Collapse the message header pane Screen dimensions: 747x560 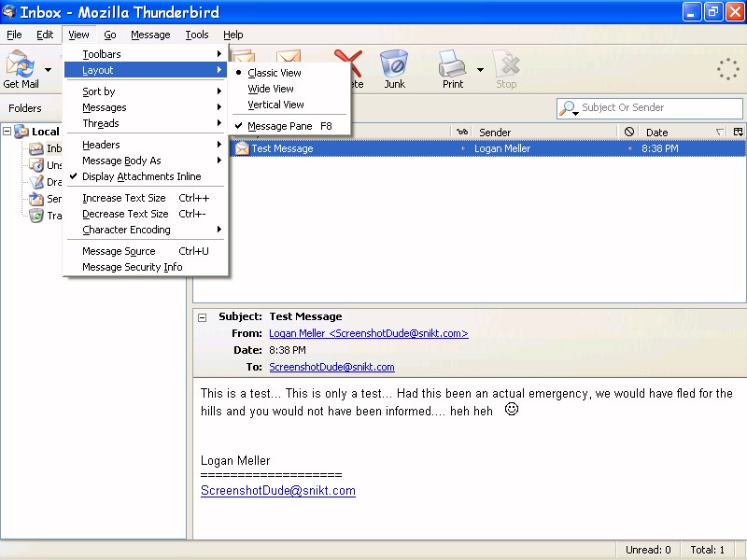click(x=203, y=317)
